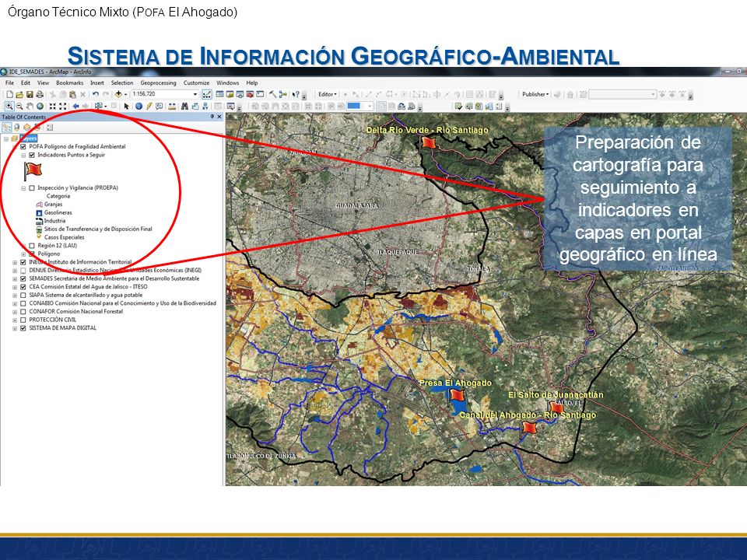The height and width of the screenshot is (560, 747).
Task: Enable the DENUE layer group checkbox
Action: (x=23, y=271)
